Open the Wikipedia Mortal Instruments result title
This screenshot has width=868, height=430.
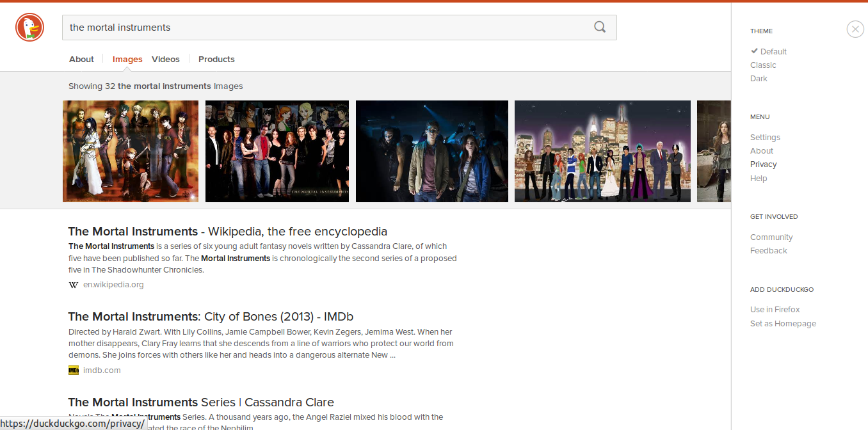(x=228, y=231)
